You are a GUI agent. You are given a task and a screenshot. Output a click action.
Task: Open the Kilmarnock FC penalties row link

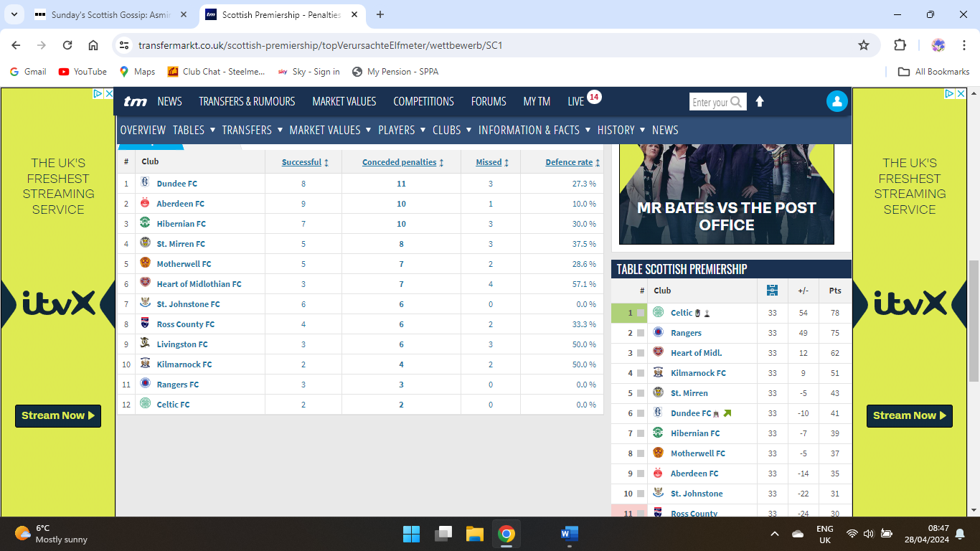pos(184,364)
